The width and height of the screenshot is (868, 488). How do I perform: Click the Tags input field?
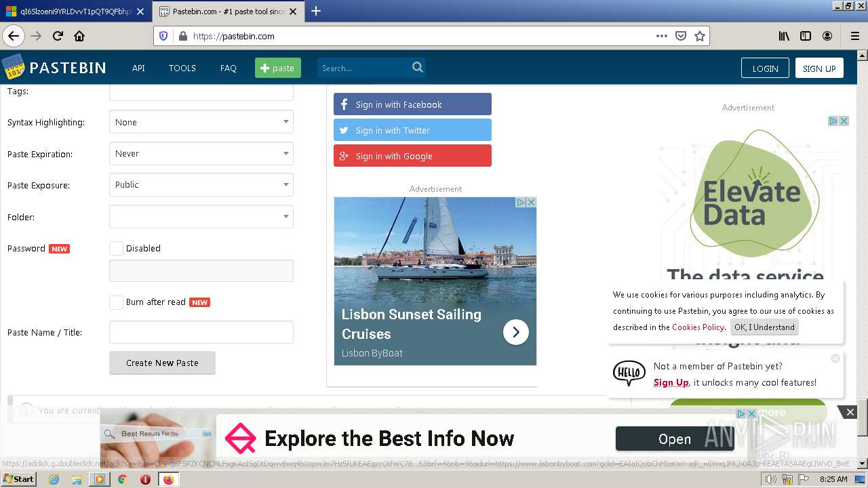(x=201, y=92)
